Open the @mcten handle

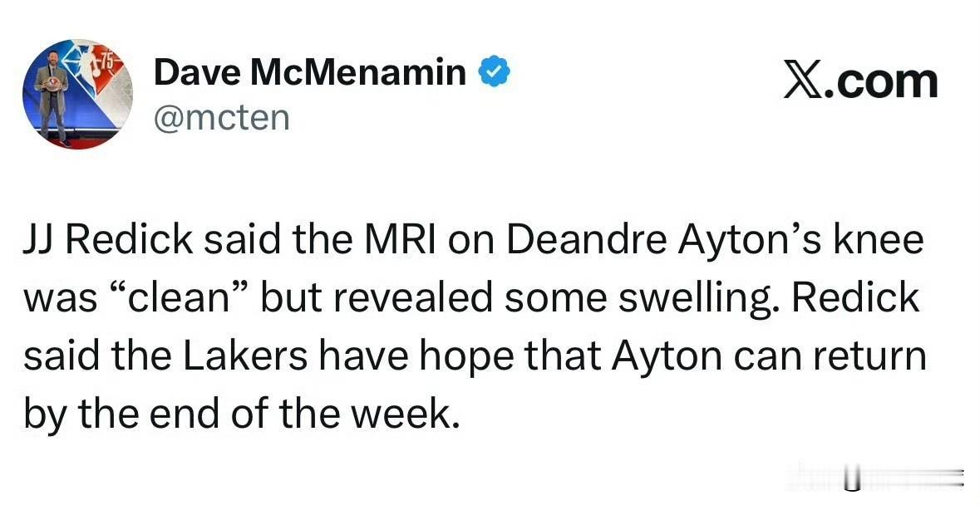[x=221, y=117]
